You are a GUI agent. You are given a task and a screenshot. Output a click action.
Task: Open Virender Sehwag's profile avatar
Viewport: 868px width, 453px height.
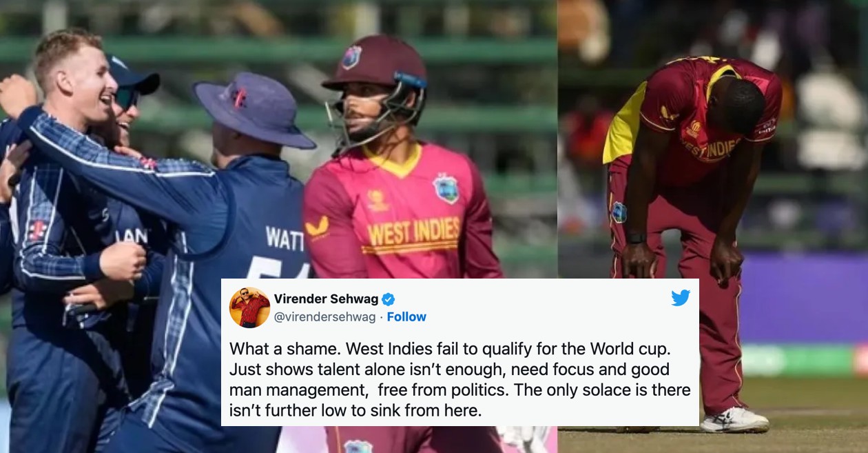[x=249, y=308]
